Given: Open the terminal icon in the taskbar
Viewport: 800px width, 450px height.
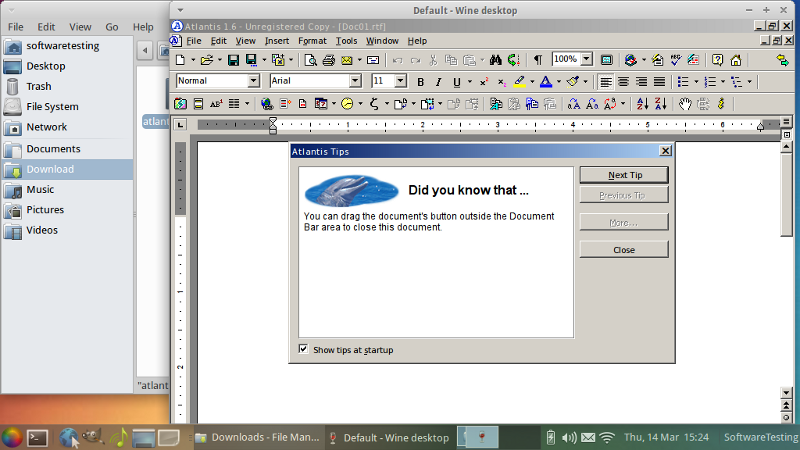Looking at the screenshot, I should tap(37, 438).
